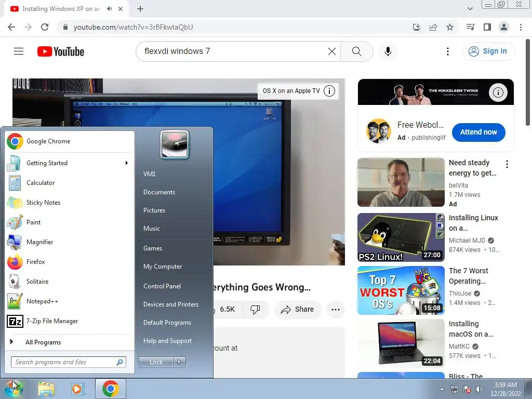Open YouTube settings three dots
Screen dimensions: 532x399
(x=447, y=51)
